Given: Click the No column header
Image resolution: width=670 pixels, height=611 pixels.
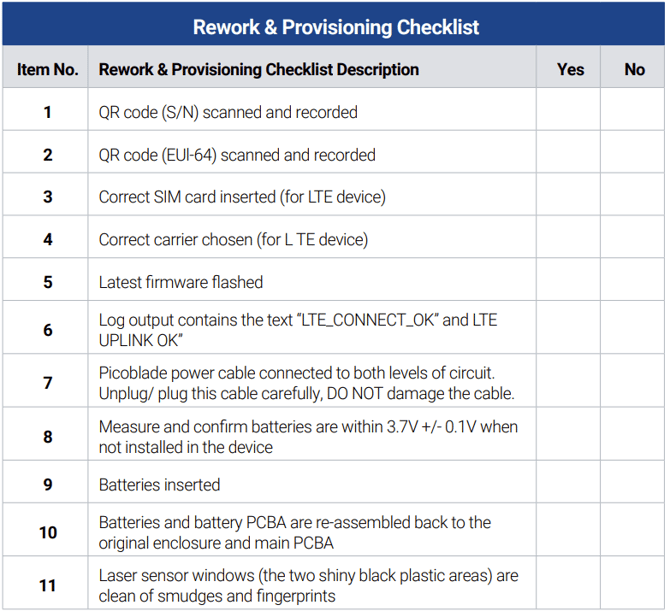Looking at the screenshot, I should [634, 70].
